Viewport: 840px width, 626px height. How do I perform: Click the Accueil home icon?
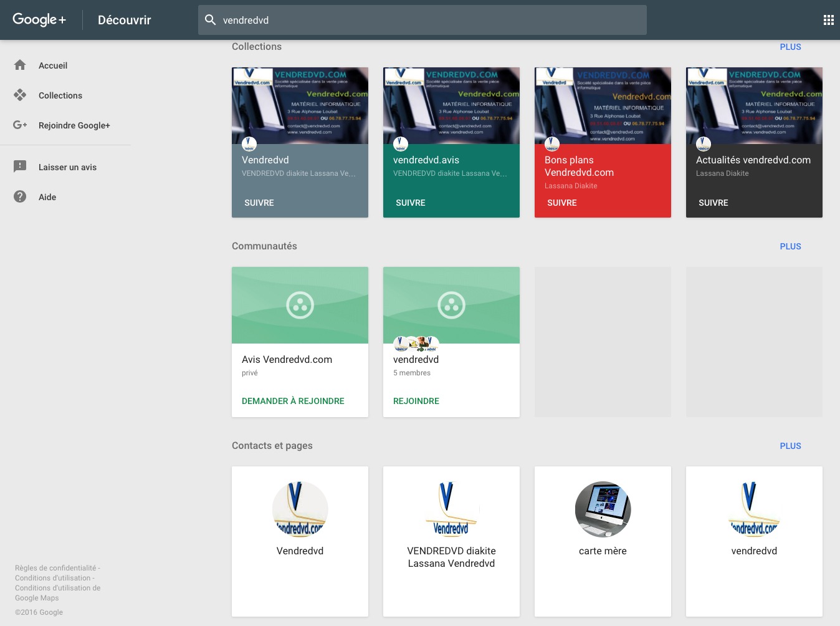click(20, 65)
